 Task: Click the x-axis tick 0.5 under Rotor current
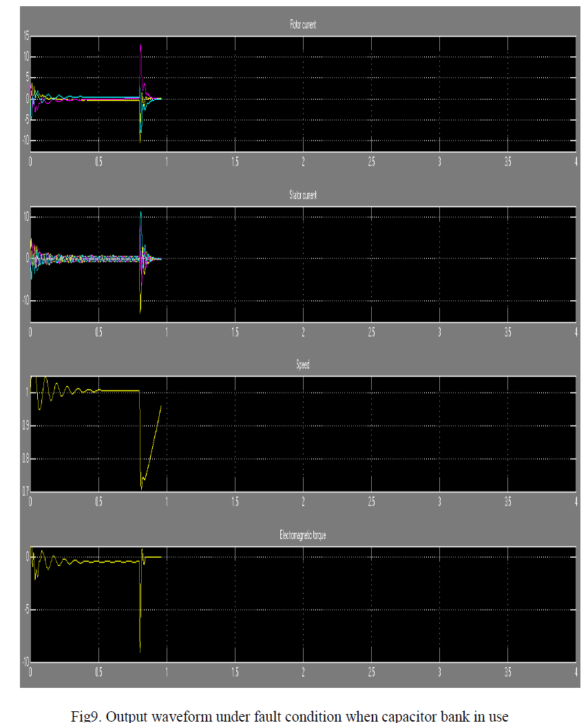click(x=98, y=162)
